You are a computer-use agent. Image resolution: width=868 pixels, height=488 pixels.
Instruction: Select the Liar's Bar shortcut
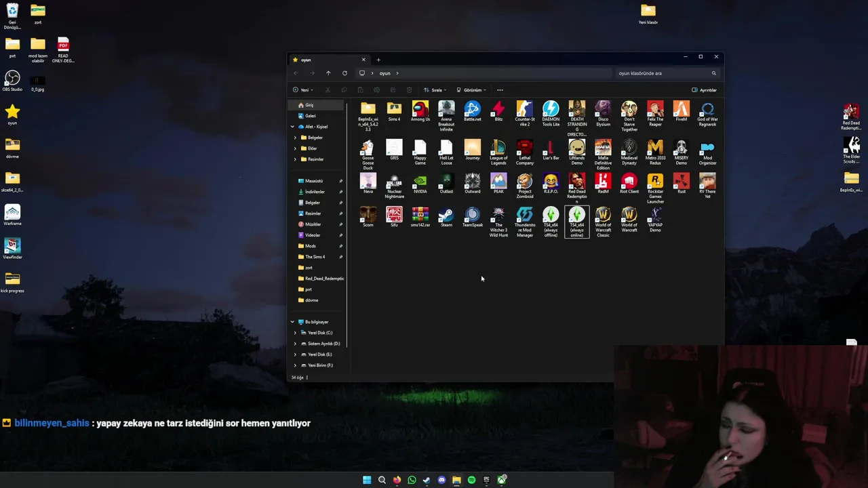point(551,150)
